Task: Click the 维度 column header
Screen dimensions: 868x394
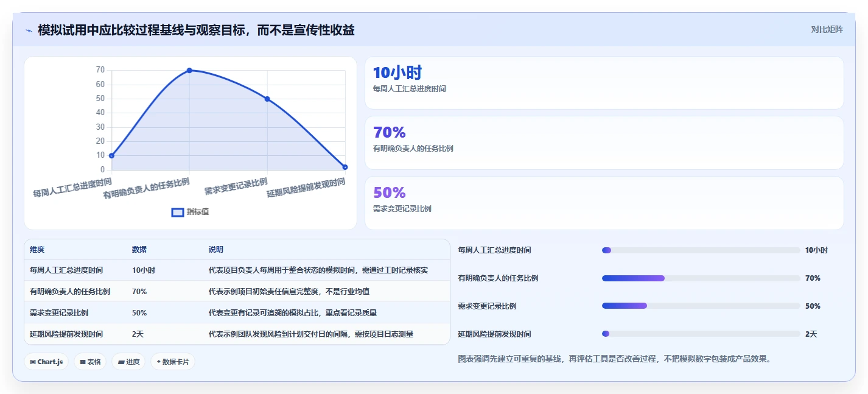Action: (x=37, y=250)
